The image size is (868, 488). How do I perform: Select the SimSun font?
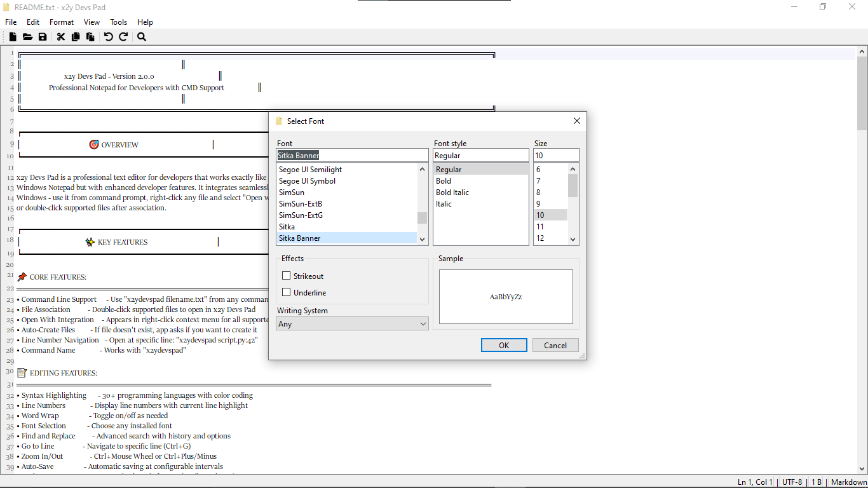347,193
